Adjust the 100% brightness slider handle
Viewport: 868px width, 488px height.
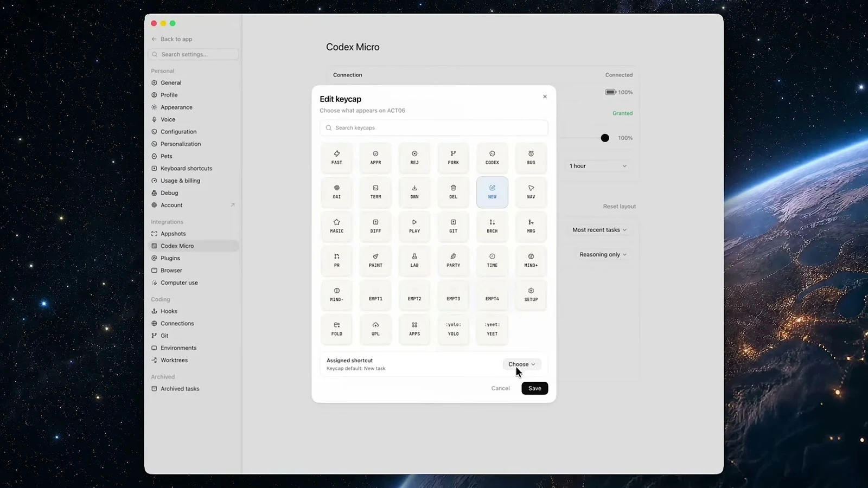tap(605, 138)
